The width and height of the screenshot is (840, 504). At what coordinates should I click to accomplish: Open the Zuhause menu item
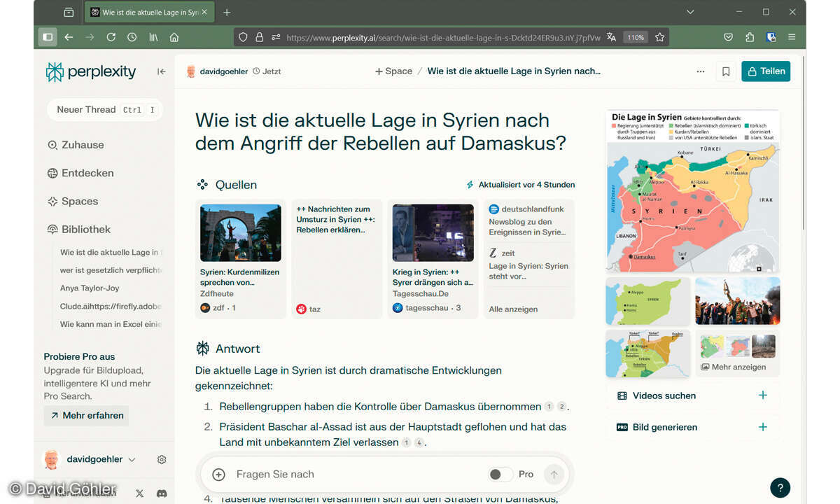coord(76,145)
